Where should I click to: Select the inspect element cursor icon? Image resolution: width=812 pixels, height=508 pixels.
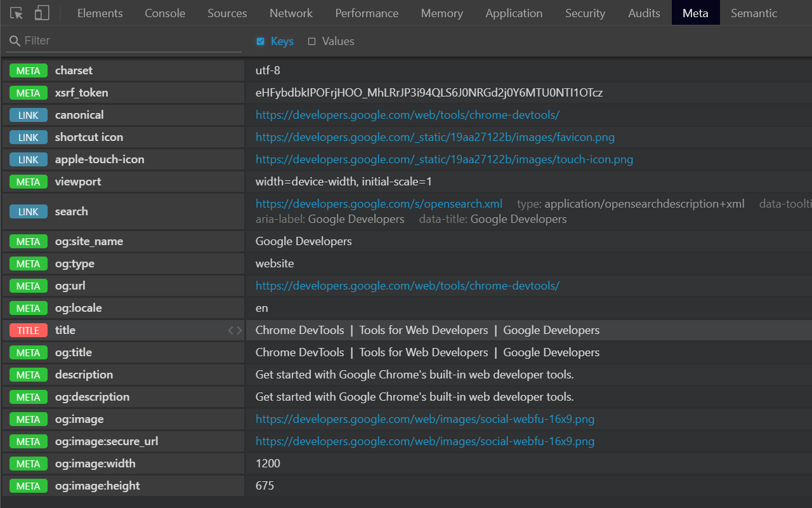point(16,13)
